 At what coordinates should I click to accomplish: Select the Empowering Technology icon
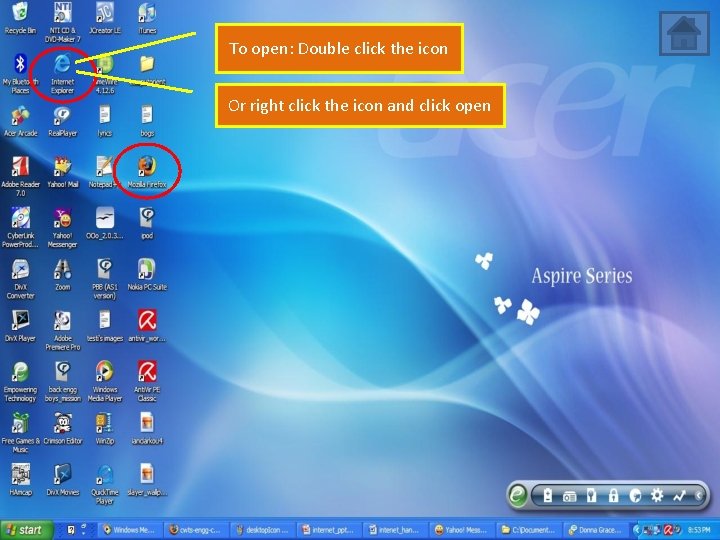(20, 382)
